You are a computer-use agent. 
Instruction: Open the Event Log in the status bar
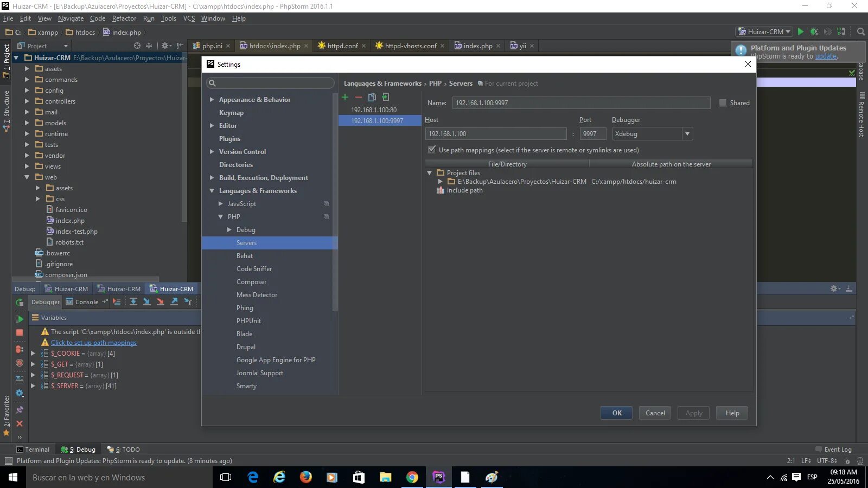click(834, 450)
